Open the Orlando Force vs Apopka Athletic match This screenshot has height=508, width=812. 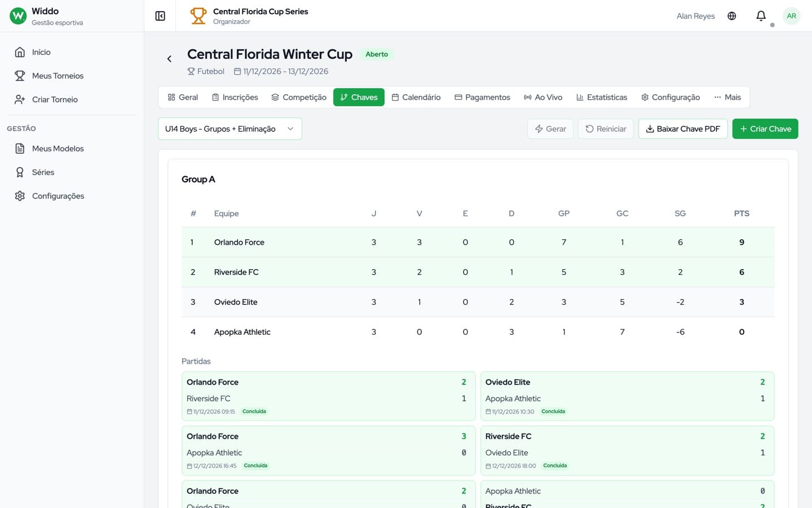pos(328,450)
